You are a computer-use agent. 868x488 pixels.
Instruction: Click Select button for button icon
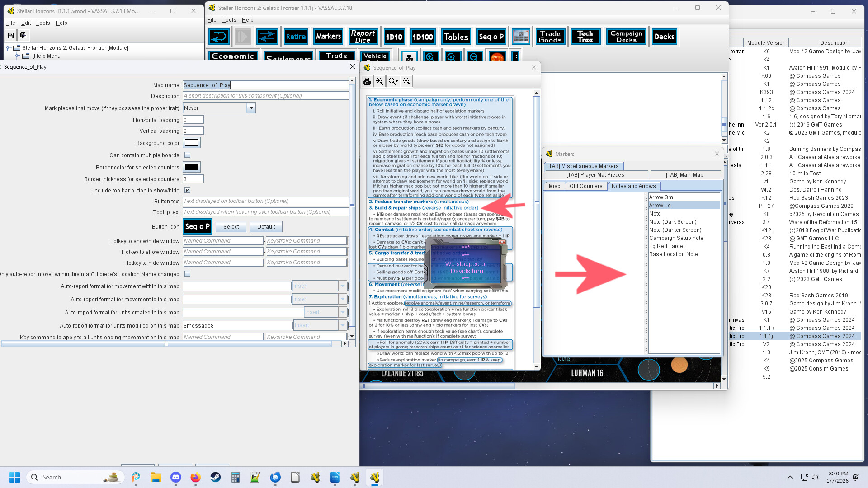[x=231, y=227]
